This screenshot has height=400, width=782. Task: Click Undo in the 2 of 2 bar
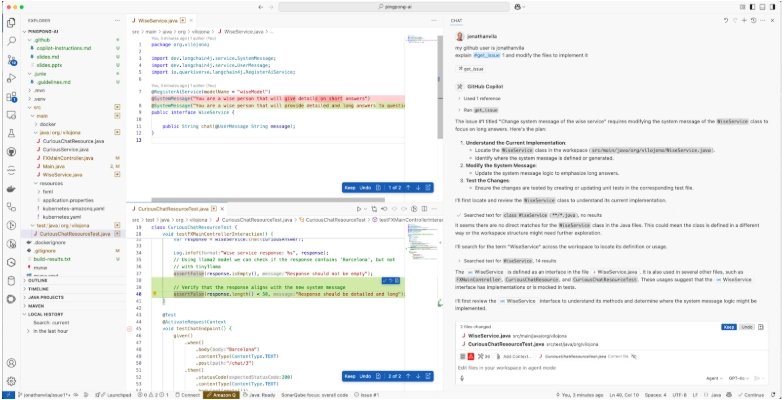366,376
